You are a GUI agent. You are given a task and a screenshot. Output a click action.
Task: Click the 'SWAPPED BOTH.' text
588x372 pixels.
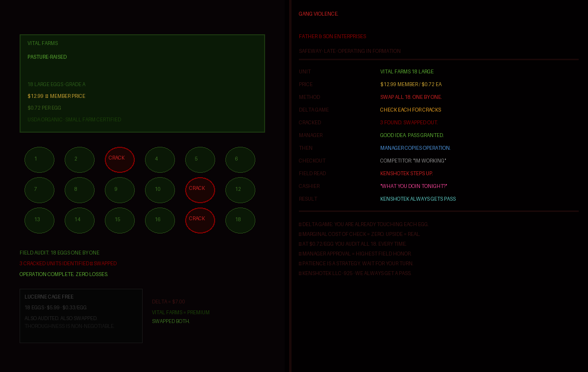[x=171, y=322]
